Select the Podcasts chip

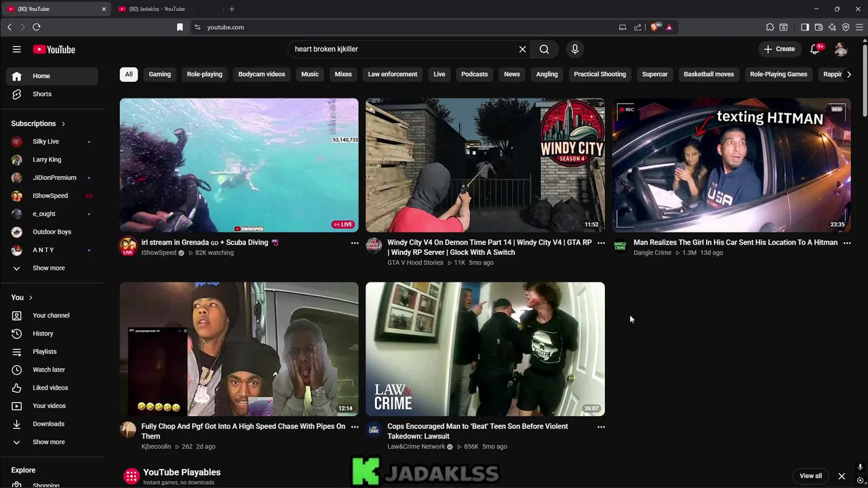[475, 75]
